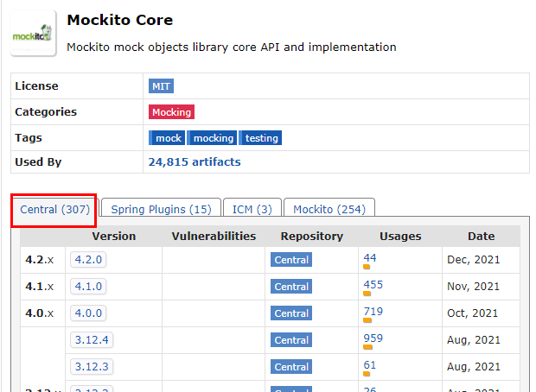This screenshot has height=392, width=536.
Task: Click the Version column header
Action: 114,237
